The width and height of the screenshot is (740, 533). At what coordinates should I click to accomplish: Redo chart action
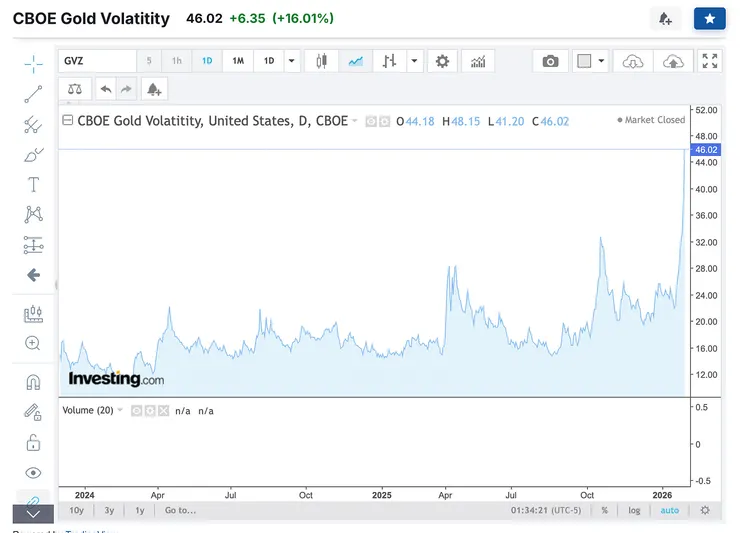(126, 89)
